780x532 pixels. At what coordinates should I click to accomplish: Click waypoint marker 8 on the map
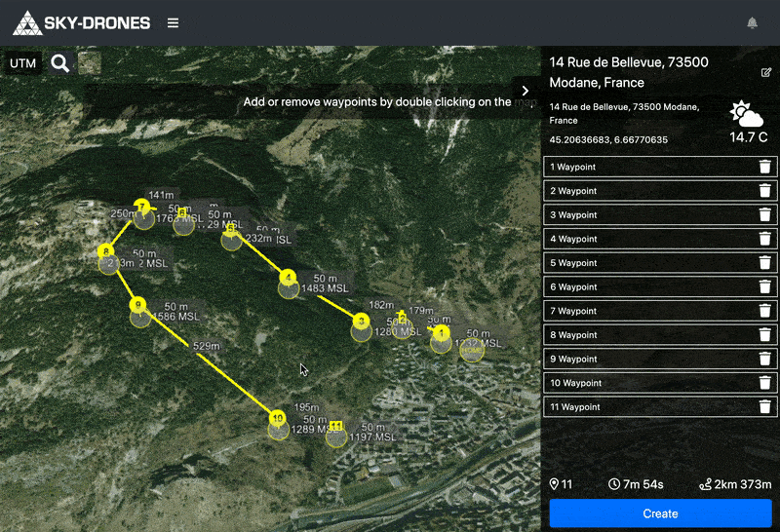(105, 253)
